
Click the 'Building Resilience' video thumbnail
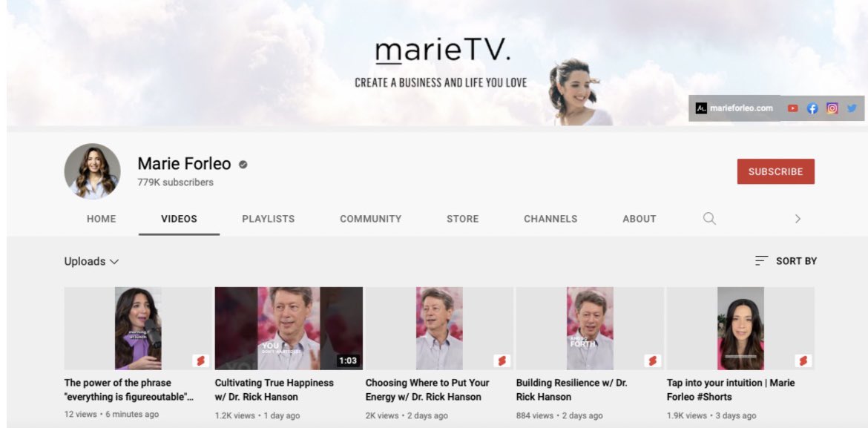tap(590, 329)
